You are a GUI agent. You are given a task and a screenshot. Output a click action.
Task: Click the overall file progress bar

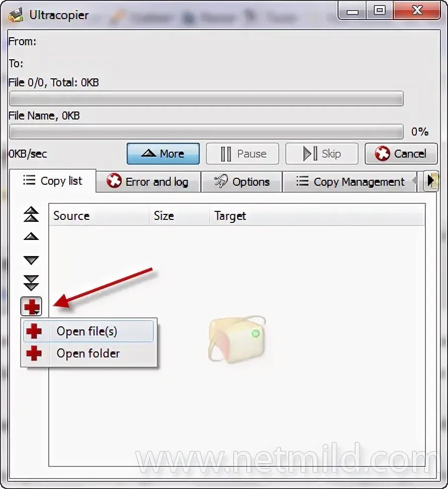click(x=206, y=98)
